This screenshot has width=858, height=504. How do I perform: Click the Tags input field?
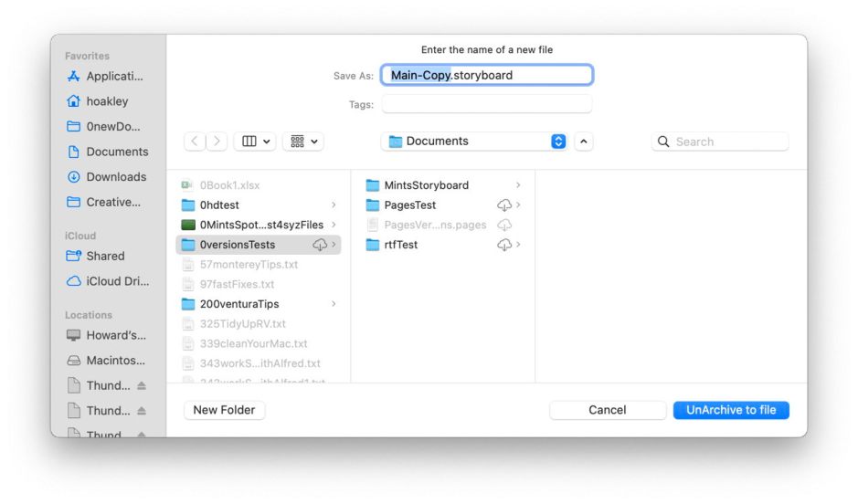[486, 104]
